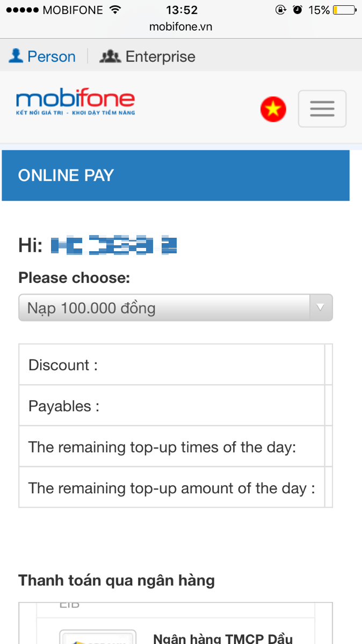362x644 pixels.
Task: Switch to the Person tab text
Action: click(52, 56)
